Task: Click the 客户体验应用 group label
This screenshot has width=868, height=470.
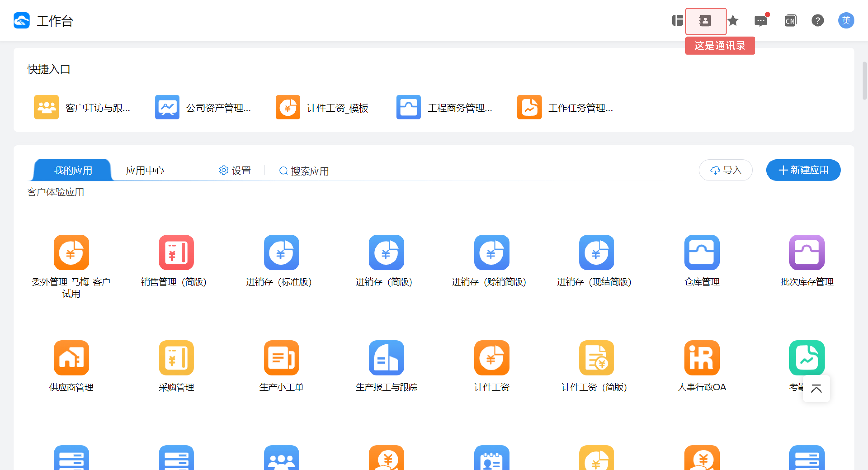Action: coord(56,192)
